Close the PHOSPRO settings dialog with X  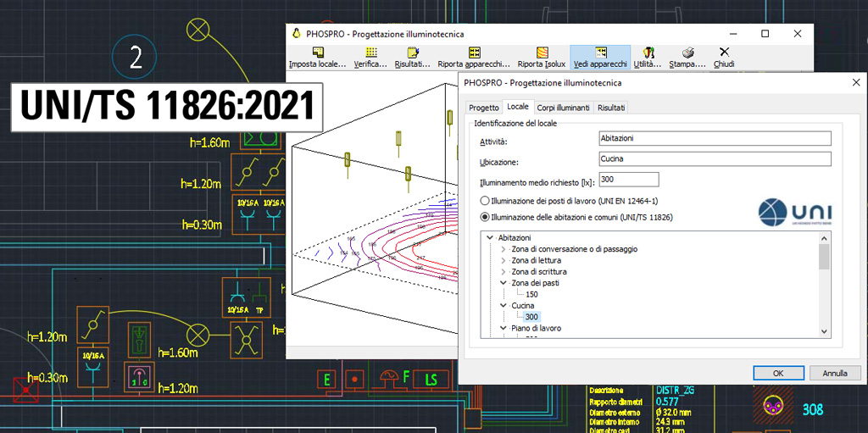click(856, 83)
